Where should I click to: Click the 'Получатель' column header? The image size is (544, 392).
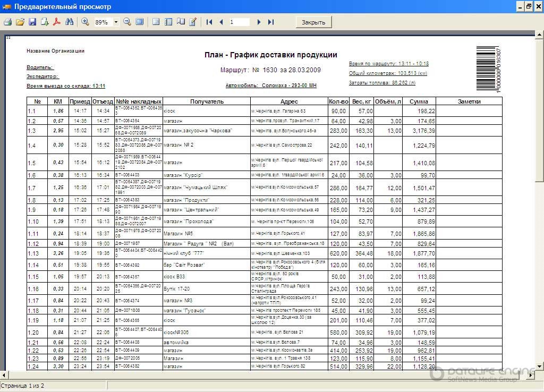tap(207, 101)
